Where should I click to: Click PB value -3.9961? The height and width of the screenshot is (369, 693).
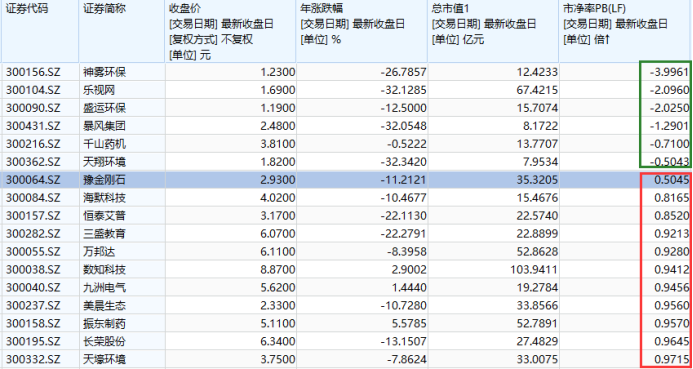pos(670,72)
